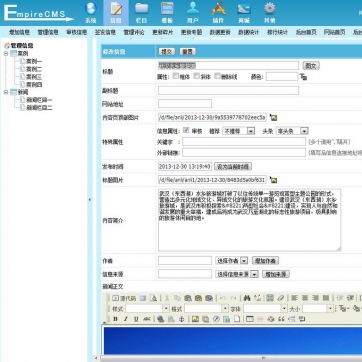Click the remove format eraser icon
Screen dimensions: 362x362
coord(281,298)
